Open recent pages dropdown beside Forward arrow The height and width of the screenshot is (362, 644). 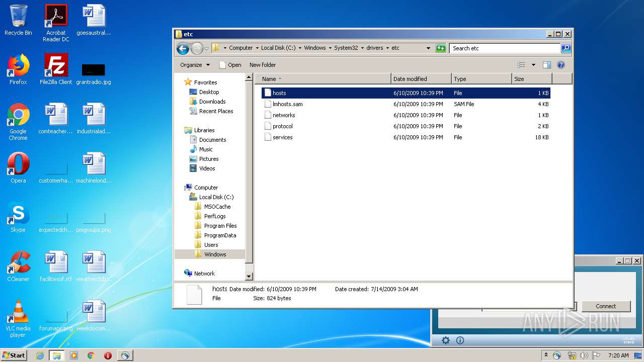coord(206,49)
